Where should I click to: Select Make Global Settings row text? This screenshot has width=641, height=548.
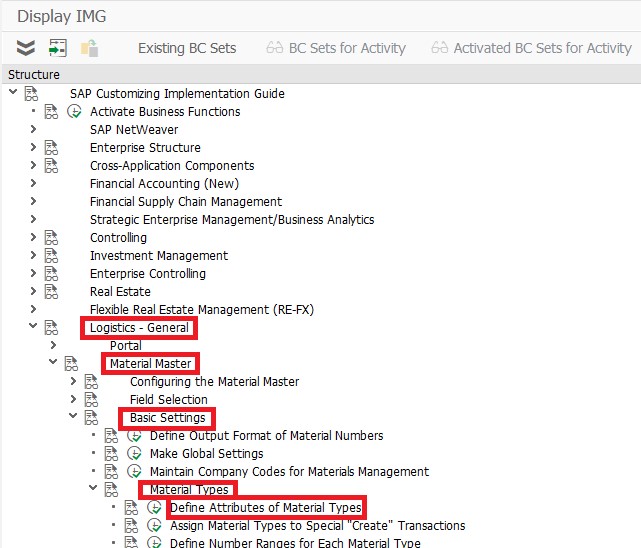(206, 454)
